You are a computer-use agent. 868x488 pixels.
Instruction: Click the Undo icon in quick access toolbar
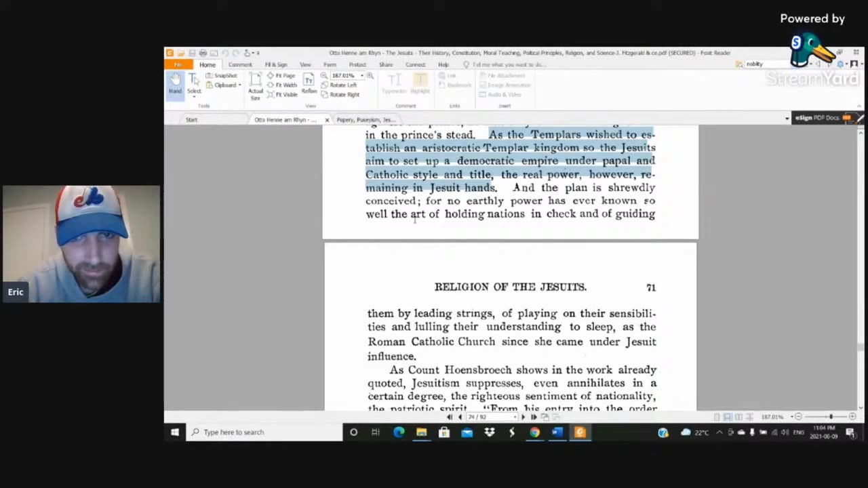(224, 53)
